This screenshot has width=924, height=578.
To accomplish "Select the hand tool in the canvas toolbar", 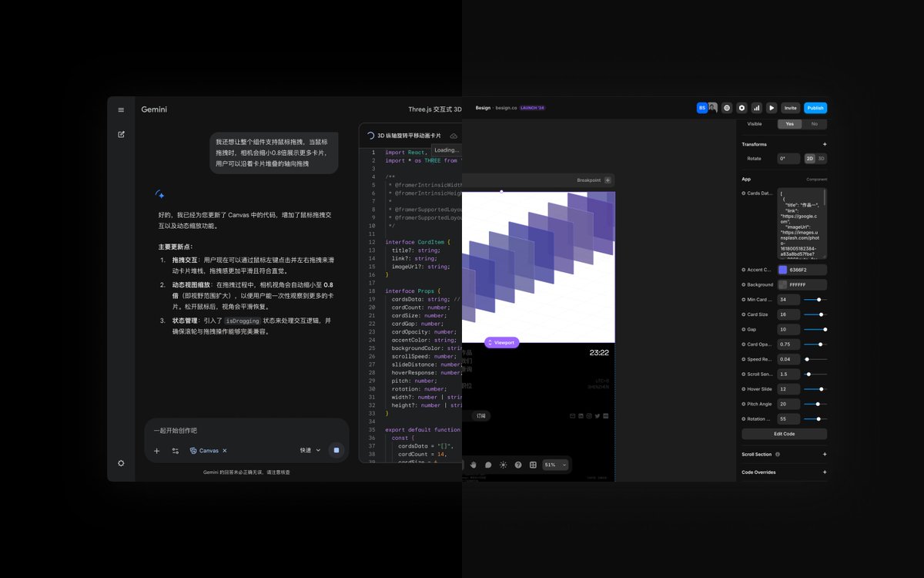I will click(473, 465).
